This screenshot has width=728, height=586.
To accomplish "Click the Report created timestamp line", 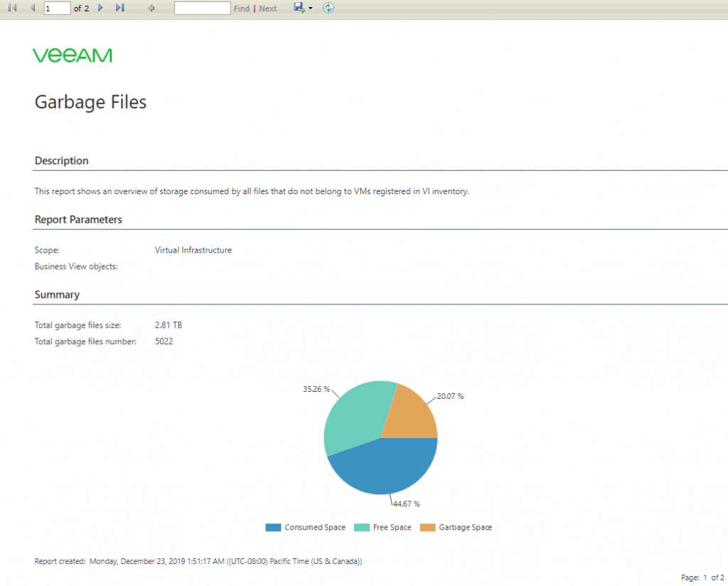I will point(198,561).
